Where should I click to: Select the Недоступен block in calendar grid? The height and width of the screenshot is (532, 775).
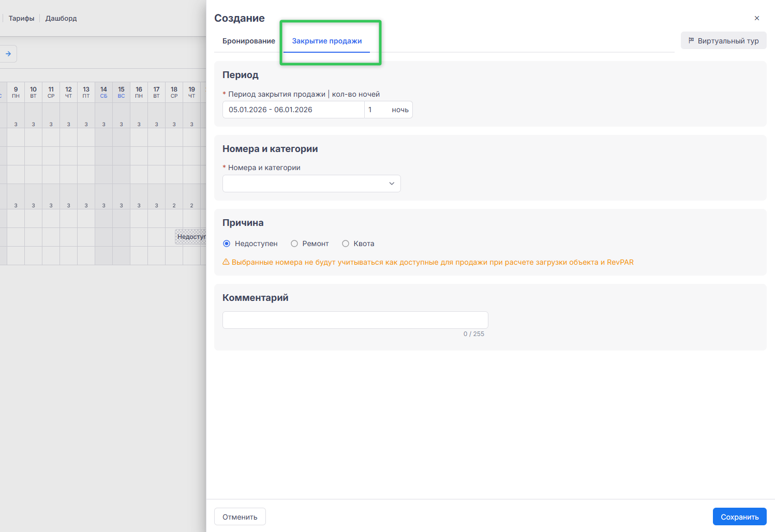pos(191,237)
